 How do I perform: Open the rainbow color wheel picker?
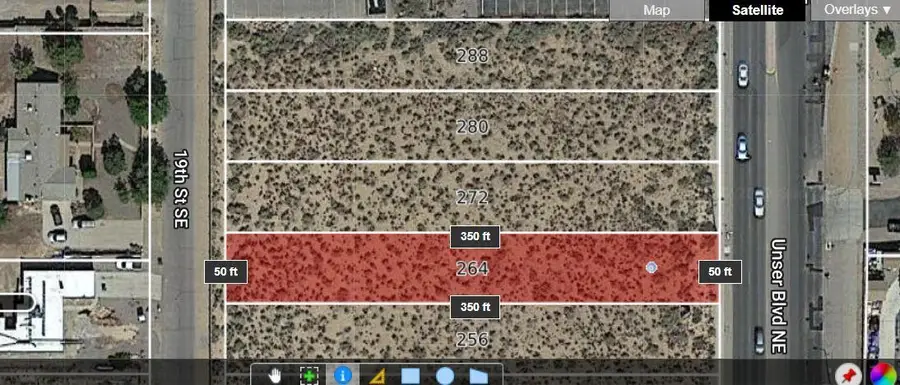(883, 375)
